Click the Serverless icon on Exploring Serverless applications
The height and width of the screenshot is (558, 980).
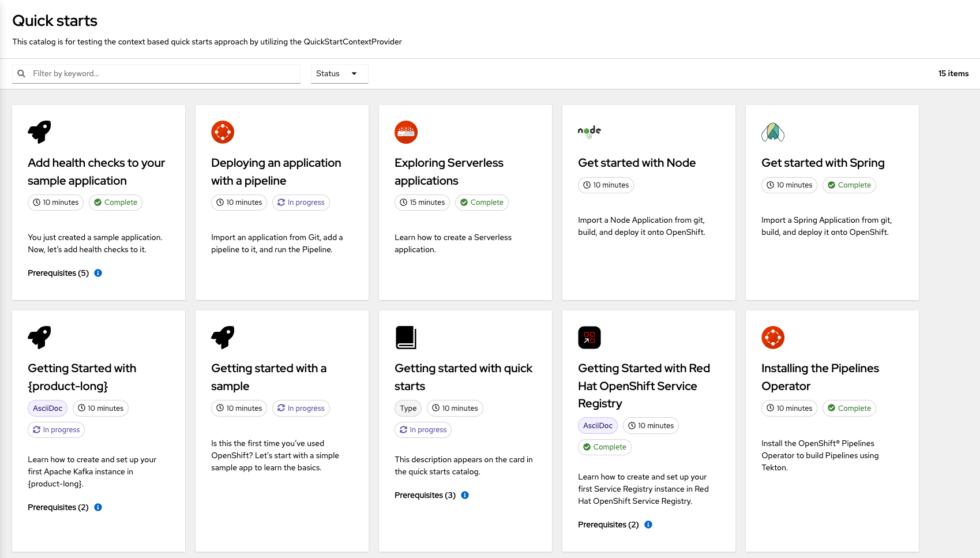406,132
